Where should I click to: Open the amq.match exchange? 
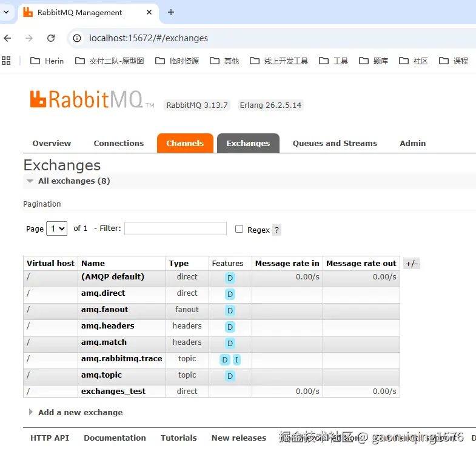pyautogui.click(x=104, y=342)
